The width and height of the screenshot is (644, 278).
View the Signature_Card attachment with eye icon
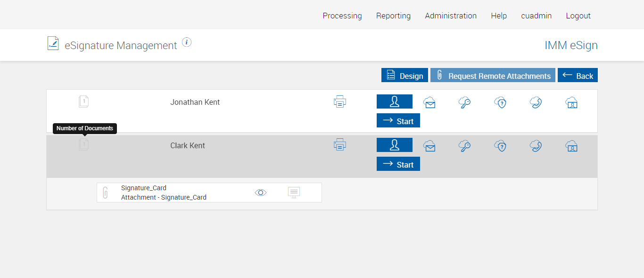(261, 193)
